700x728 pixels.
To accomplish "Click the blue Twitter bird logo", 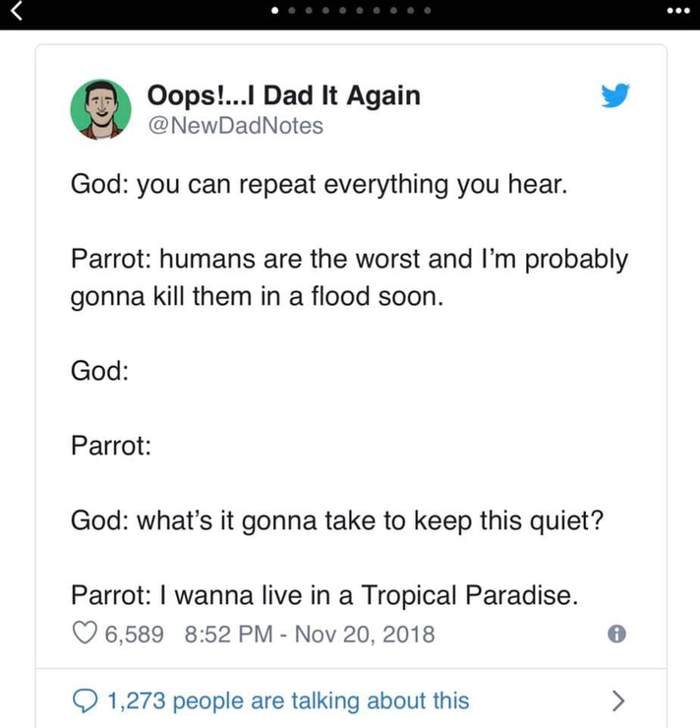I will pos(614,94).
